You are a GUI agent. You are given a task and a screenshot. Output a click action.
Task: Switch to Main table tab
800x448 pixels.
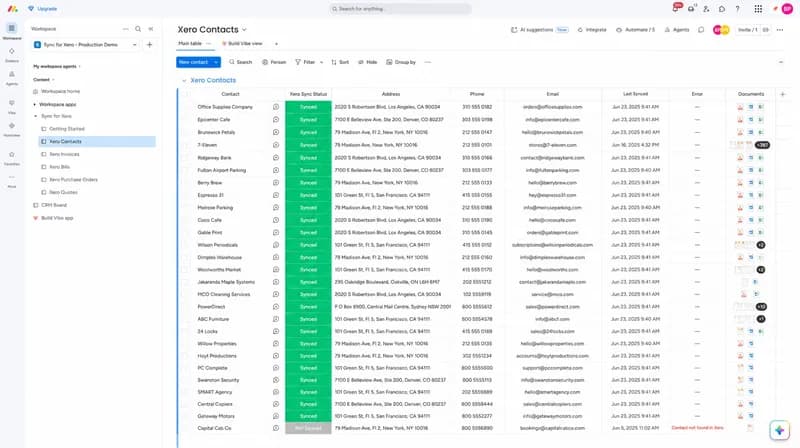pyautogui.click(x=190, y=44)
